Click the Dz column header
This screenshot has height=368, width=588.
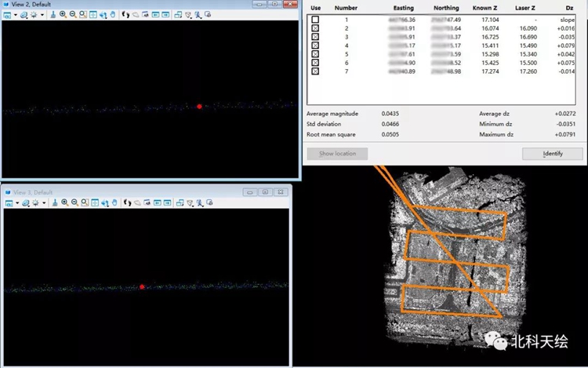coord(569,8)
